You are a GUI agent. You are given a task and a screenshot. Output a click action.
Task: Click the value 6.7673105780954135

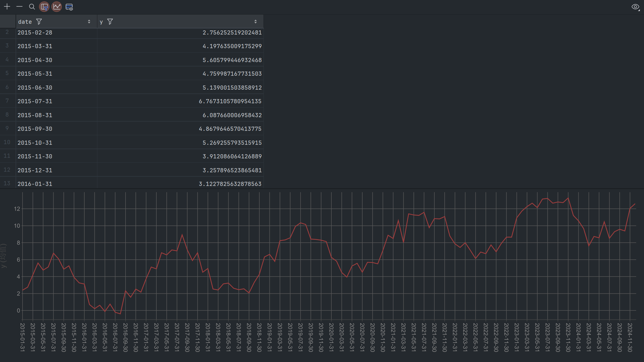[230, 101]
